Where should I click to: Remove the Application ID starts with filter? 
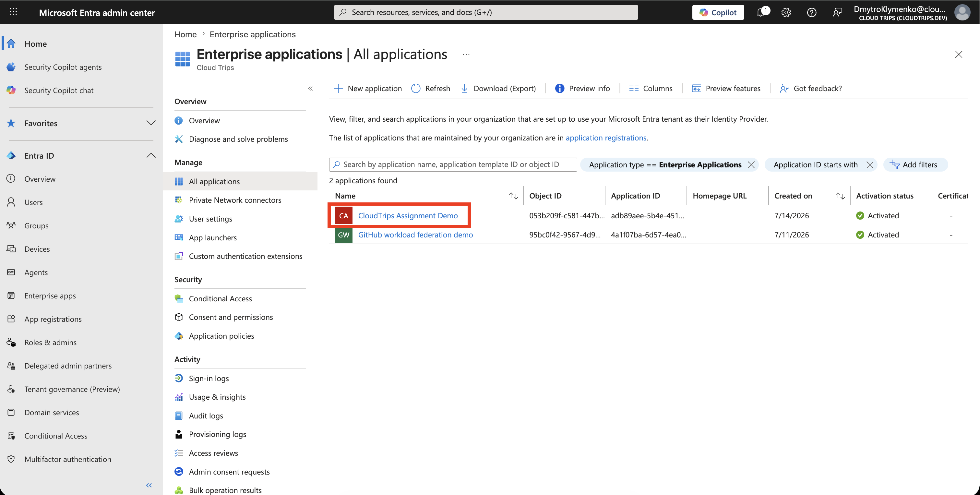click(869, 164)
